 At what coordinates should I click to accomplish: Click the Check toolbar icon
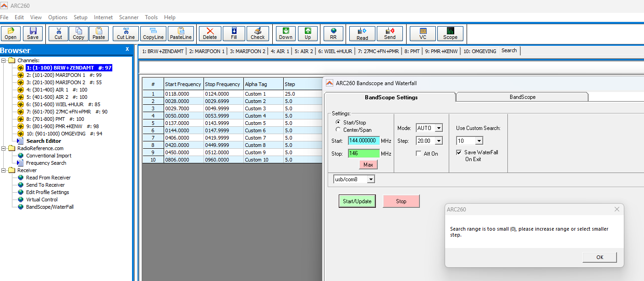258,33
